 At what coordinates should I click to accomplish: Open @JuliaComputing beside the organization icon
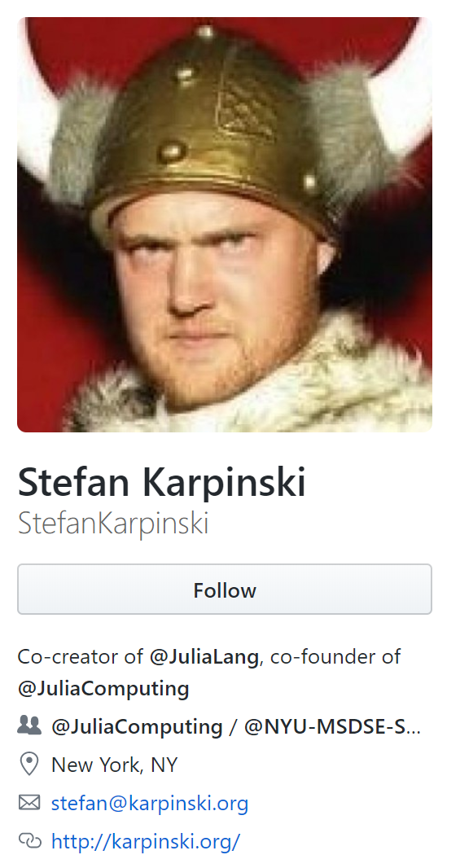click(137, 727)
